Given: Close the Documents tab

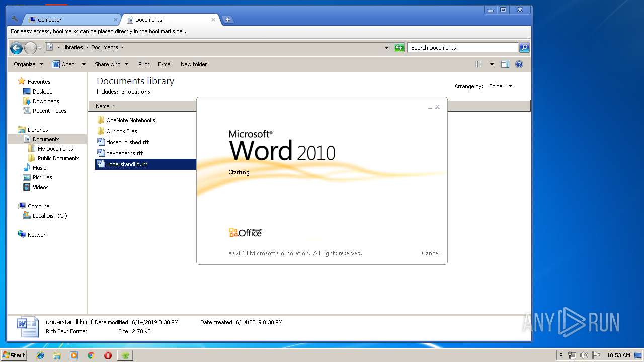Looking at the screenshot, I should tap(213, 20).
